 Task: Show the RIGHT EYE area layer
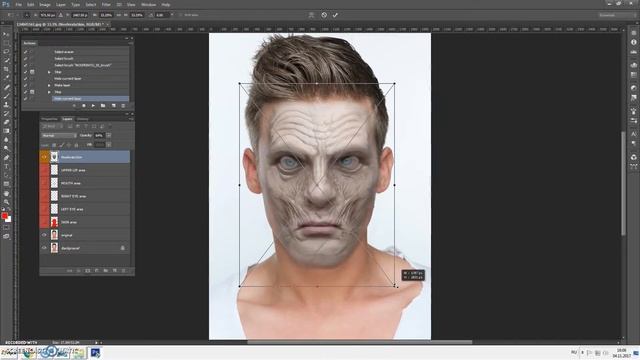click(44, 196)
